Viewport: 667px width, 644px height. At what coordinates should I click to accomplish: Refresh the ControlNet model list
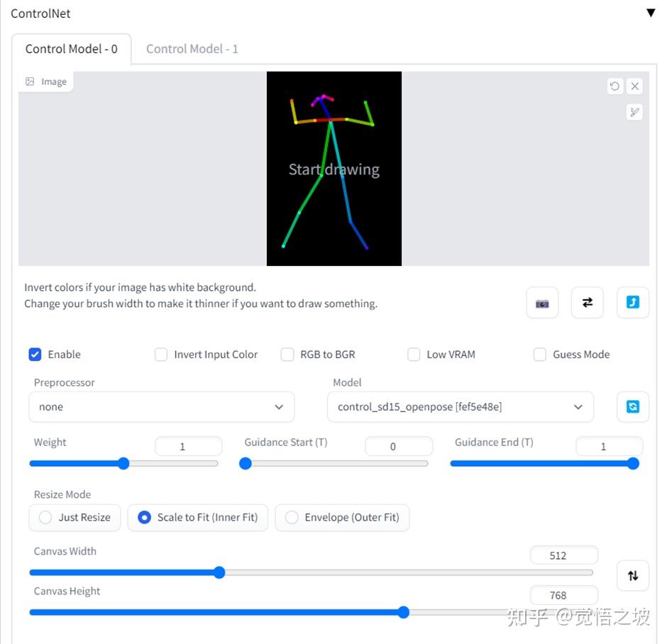[x=633, y=407]
